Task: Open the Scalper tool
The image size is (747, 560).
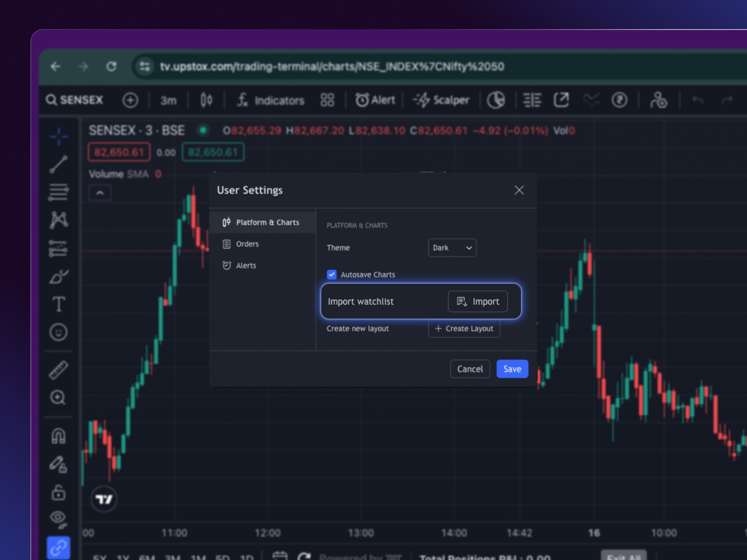Action: click(x=441, y=100)
